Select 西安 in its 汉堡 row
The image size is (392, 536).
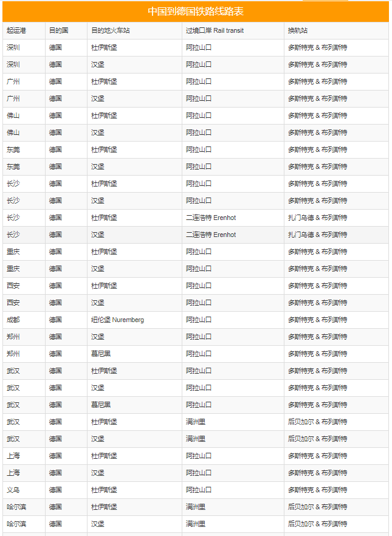[x=13, y=303]
